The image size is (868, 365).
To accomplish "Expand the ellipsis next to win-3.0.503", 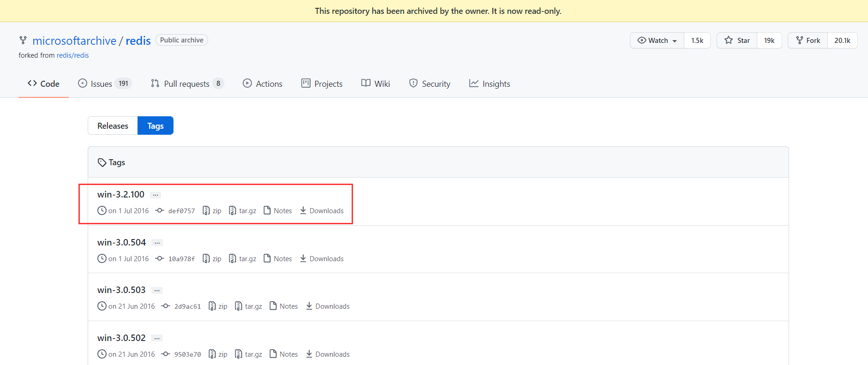I will pos(157,290).
